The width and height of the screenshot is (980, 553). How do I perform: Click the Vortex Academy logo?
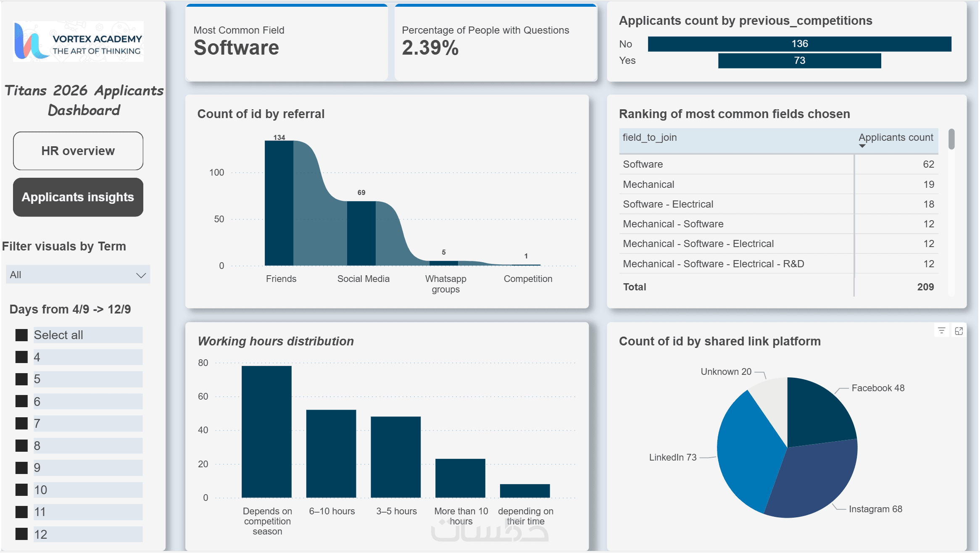point(78,42)
